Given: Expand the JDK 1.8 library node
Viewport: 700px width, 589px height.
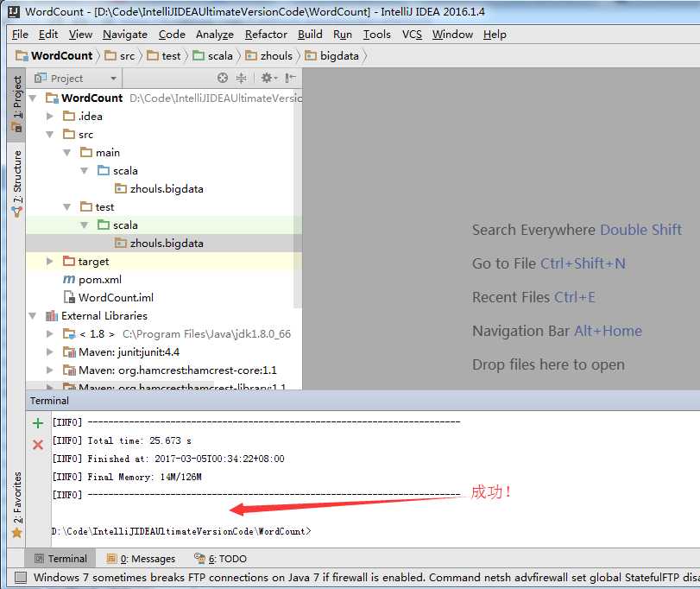Looking at the screenshot, I should [x=49, y=334].
